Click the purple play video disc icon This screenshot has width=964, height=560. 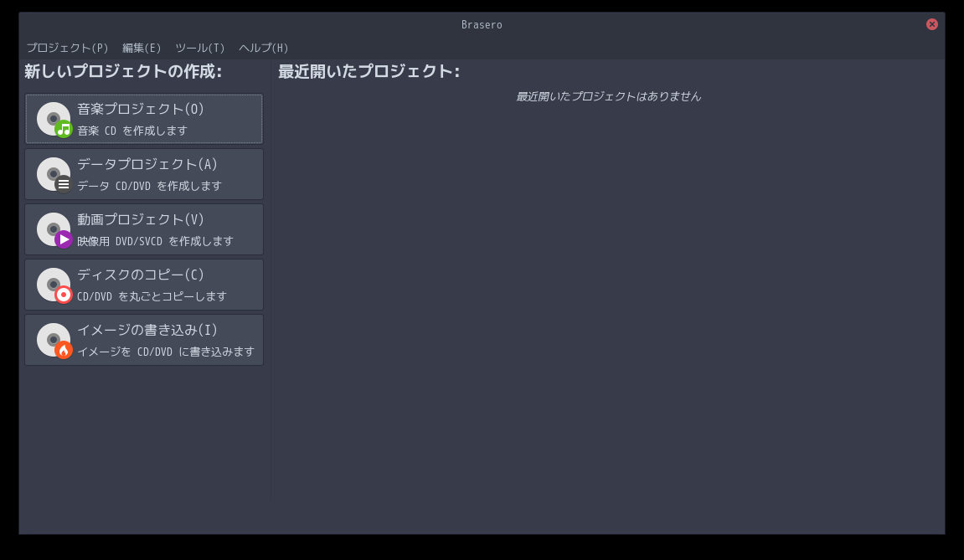[54, 230]
